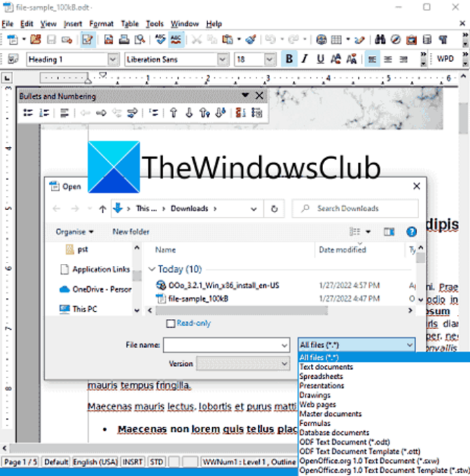Apply Underline formatting

point(320,59)
